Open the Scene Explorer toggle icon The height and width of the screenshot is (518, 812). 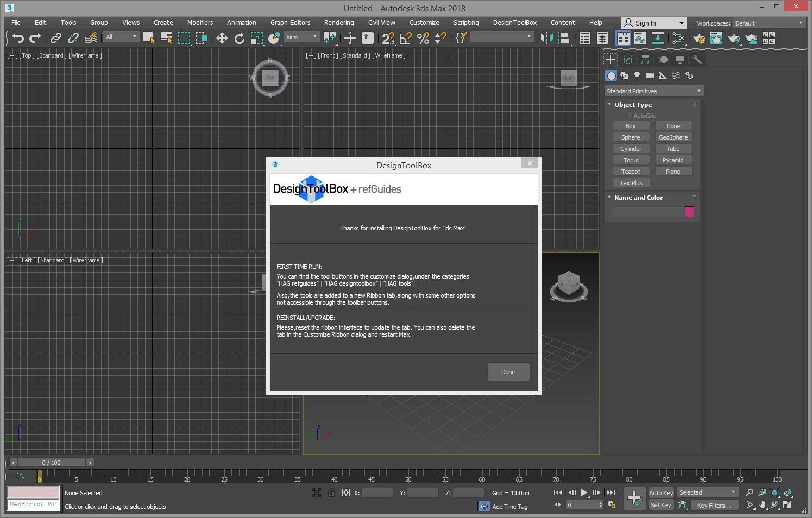(585, 38)
